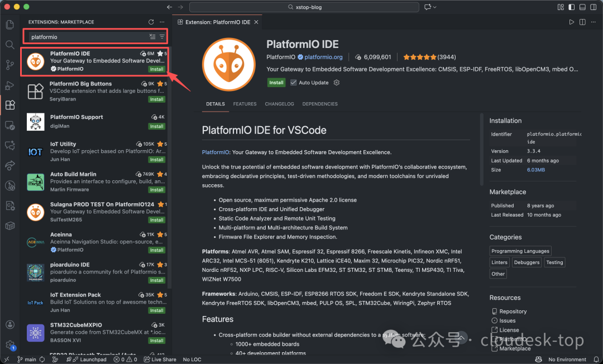Toggle the secondary side bar

coord(594,7)
